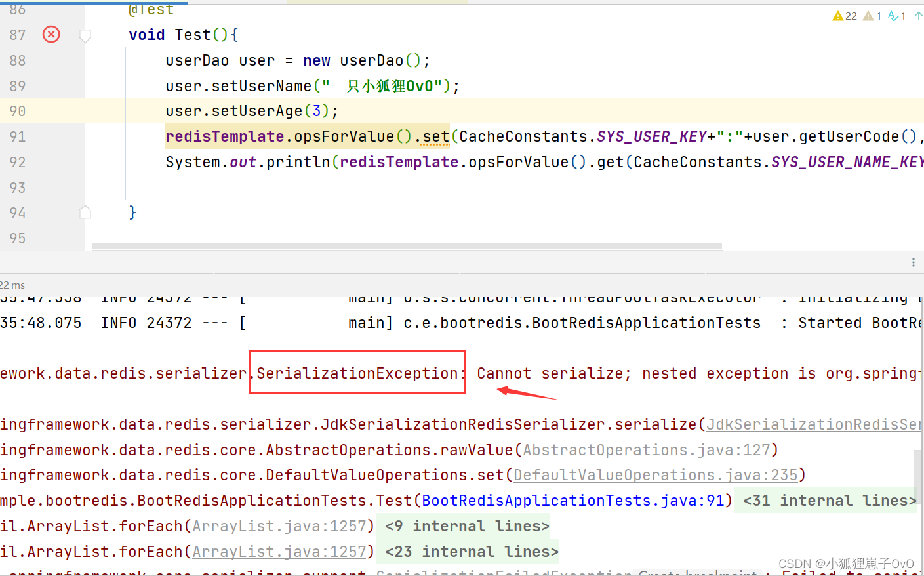Collapse the closing fold marker at line 94

coord(85,213)
